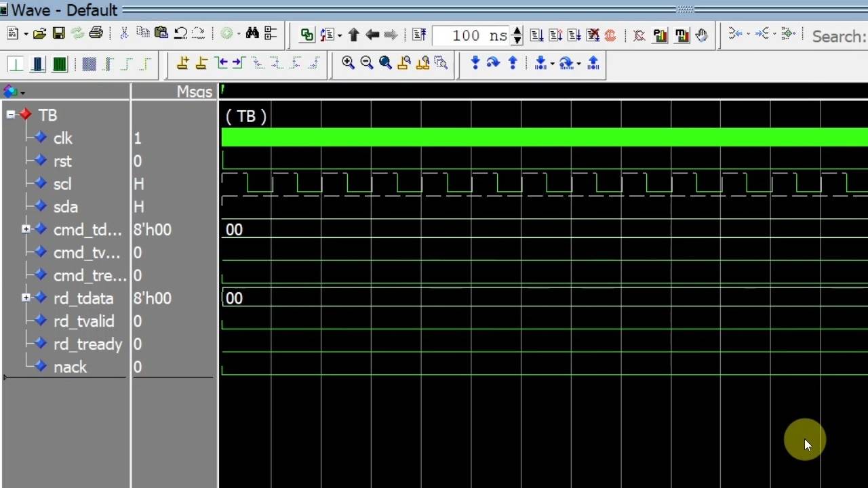Select the sda signal
Viewport: 868px width, 488px height.
[65, 207]
